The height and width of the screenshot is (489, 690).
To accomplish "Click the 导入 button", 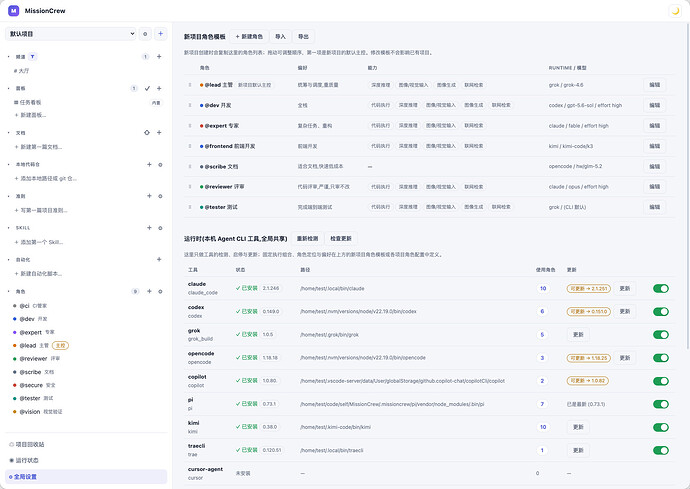I will (x=280, y=37).
